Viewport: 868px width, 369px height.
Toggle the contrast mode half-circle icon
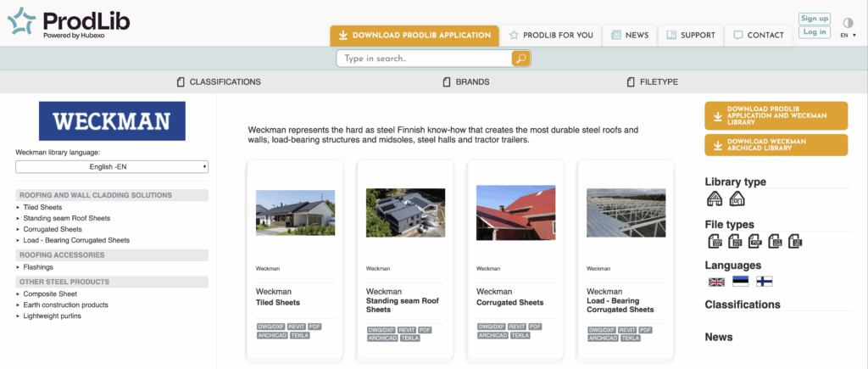tap(848, 23)
